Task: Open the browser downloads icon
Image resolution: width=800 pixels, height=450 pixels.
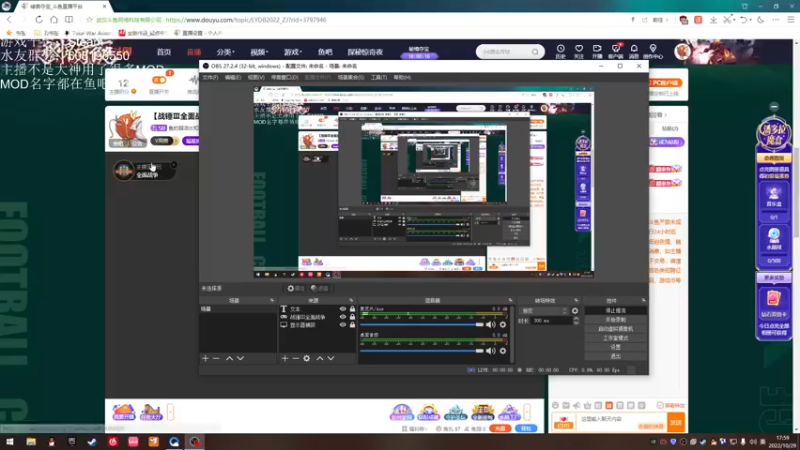Action: coord(713,20)
